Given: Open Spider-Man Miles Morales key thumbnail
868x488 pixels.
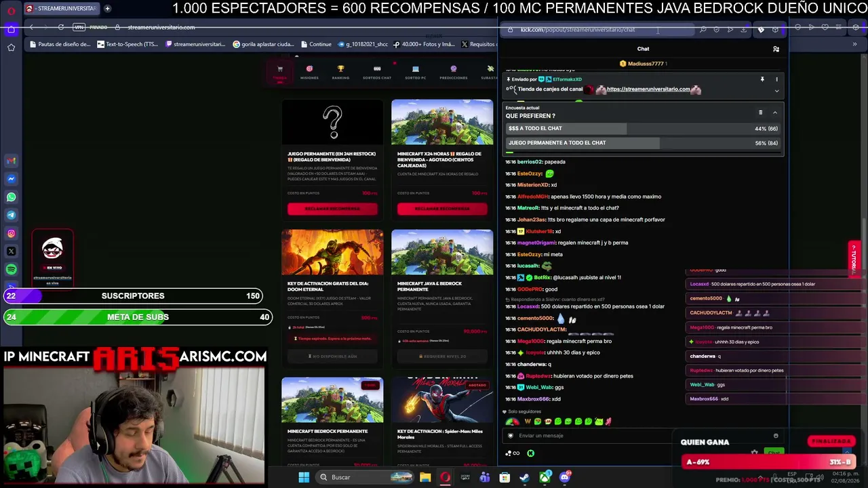Looking at the screenshot, I should 442,400.
